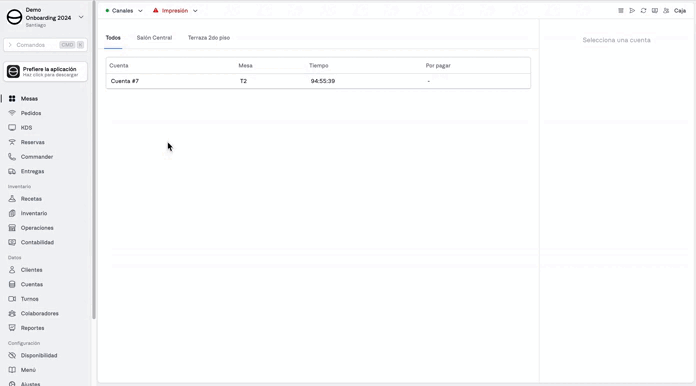This screenshot has width=696, height=386.
Task: Click the refresh icon in top toolbar
Action: pyautogui.click(x=643, y=11)
